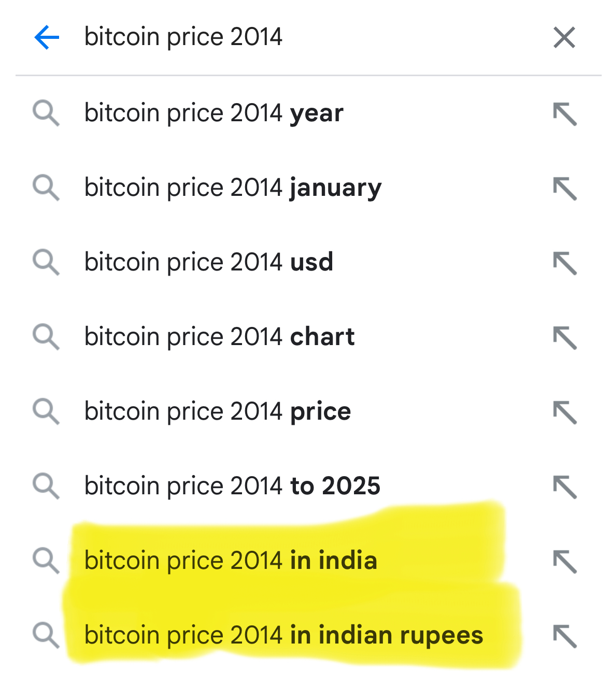
Task: Tap fill-in arrow for 'usd' suggestion
Action: (564, 263)
